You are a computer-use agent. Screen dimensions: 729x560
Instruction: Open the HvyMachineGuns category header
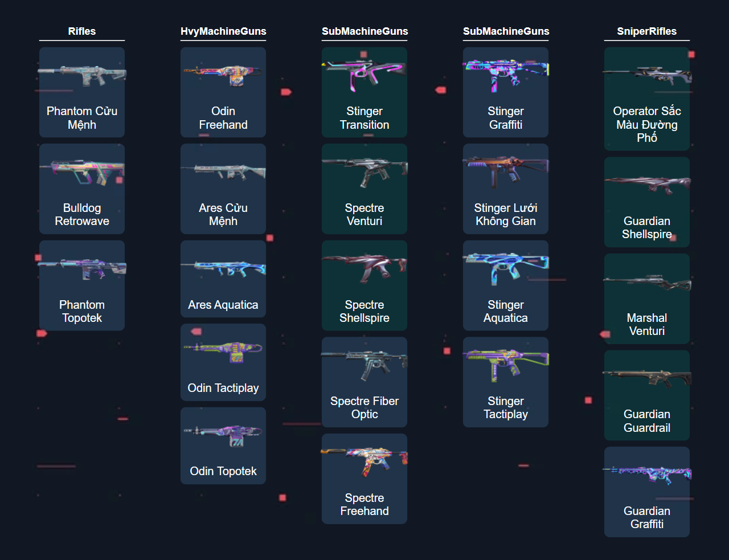pyautogui.click(x=223, y=31)
